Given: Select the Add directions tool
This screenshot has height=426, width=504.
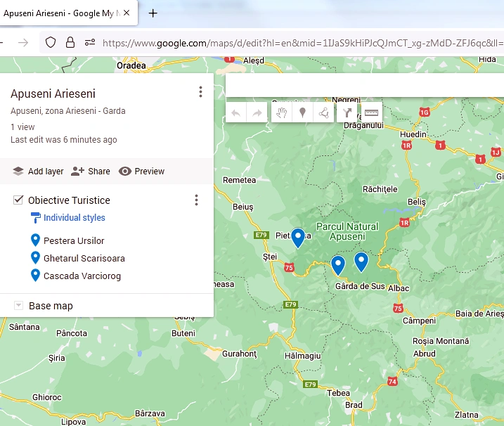Looking at the screenshot, I should click(347, 112).
